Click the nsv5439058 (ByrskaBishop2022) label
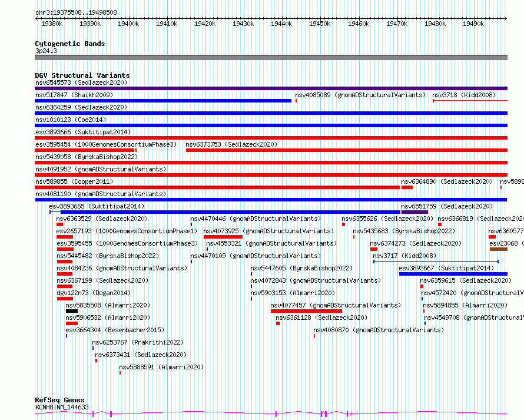The width and height of the screenshot is (524, 420). 86,157
